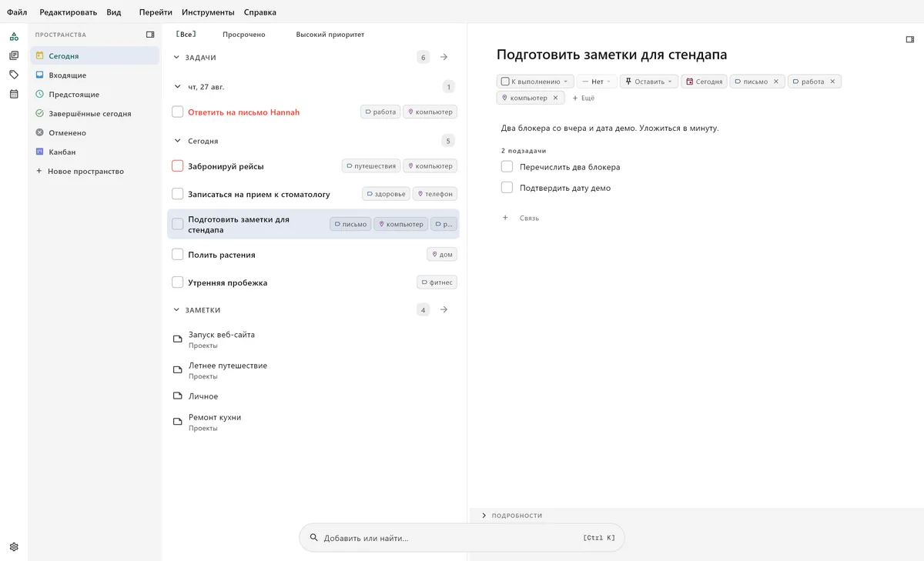Remove the компьютер location tag from task
The height and width of the screenshot is (561, 924).
tap(555, 98)
